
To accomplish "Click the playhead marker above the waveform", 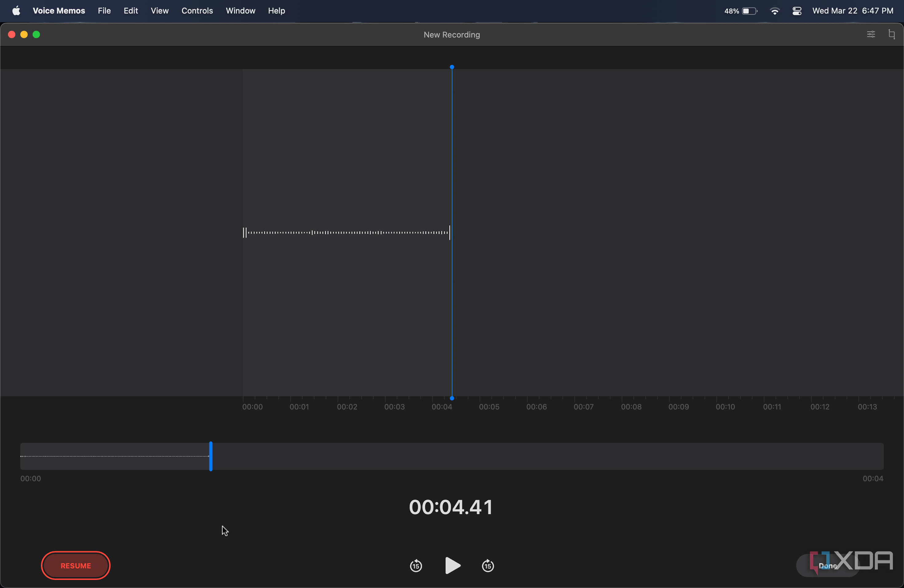I will pyautogui.click(x=452, y=67).
